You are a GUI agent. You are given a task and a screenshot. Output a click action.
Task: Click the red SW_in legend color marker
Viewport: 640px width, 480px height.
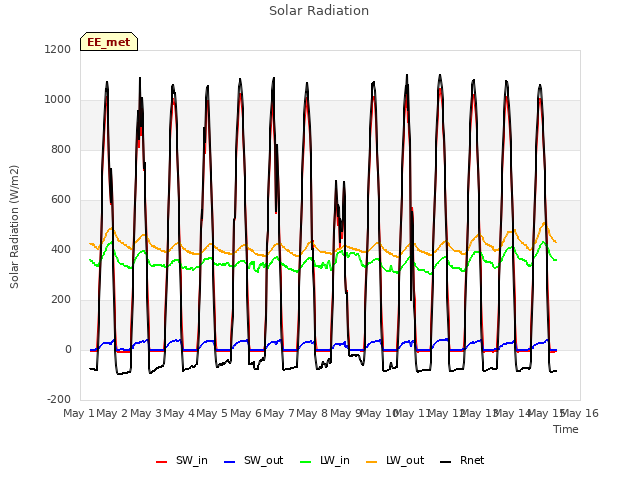[x=162, y=462]
